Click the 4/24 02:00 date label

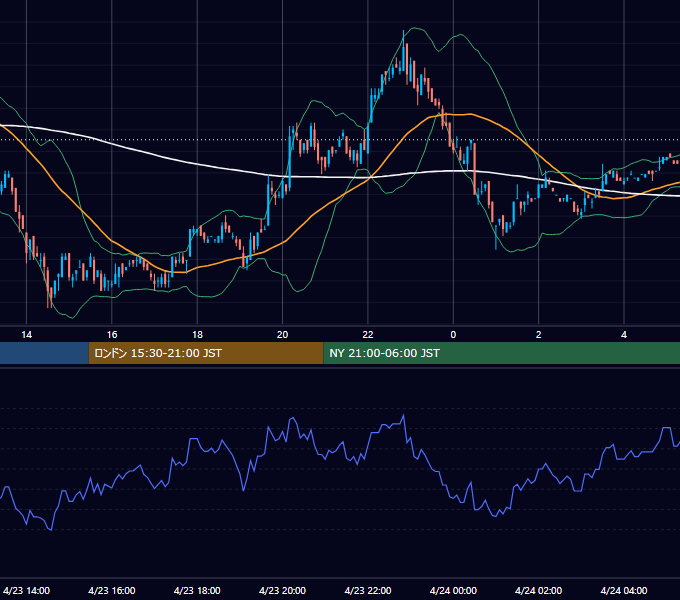(x=539, y=590)
